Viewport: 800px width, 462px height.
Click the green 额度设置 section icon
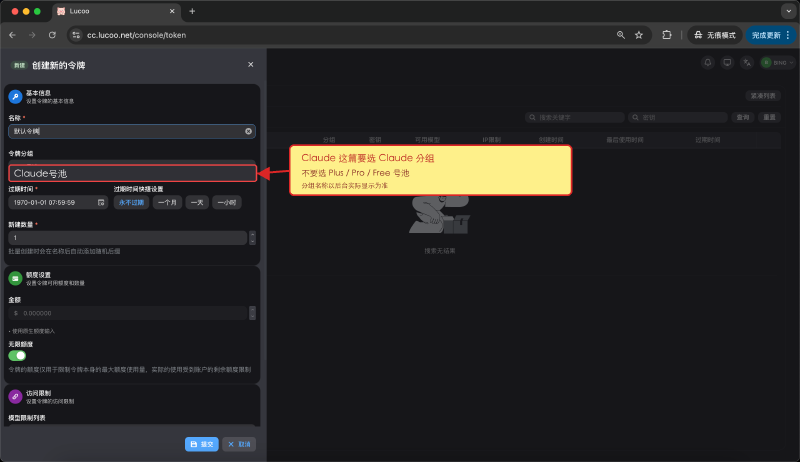click(15, 278)
